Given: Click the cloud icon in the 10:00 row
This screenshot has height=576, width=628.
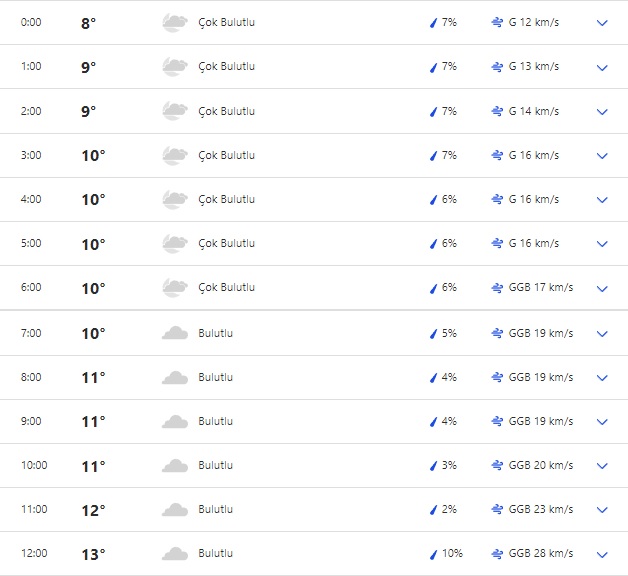Looking at the screenshot, I should point(174,465).
